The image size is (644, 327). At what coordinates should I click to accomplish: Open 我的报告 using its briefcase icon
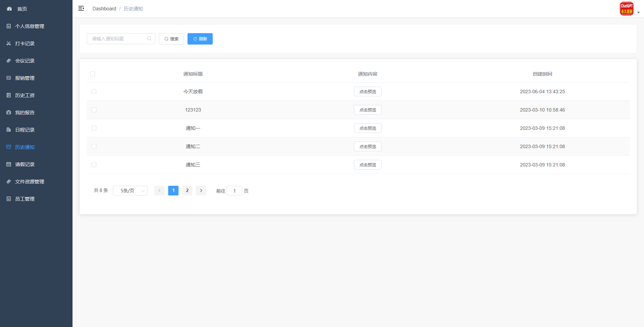click(9, 112)
